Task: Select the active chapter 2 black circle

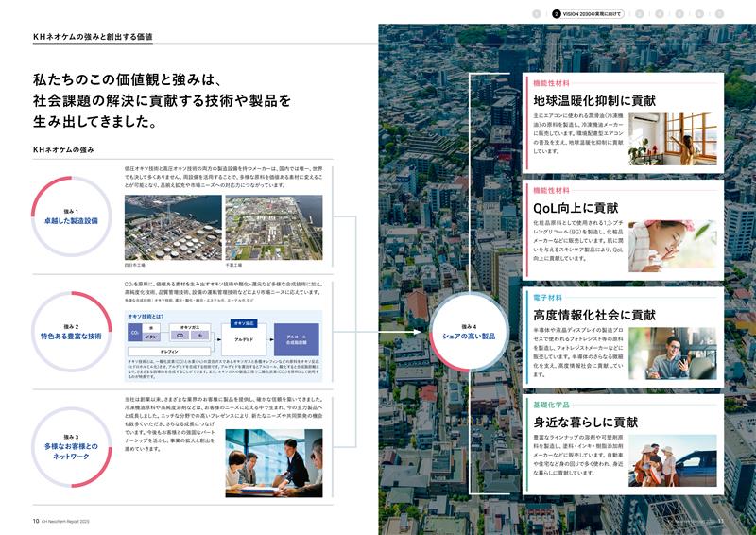Action: (x=557, y=14)
